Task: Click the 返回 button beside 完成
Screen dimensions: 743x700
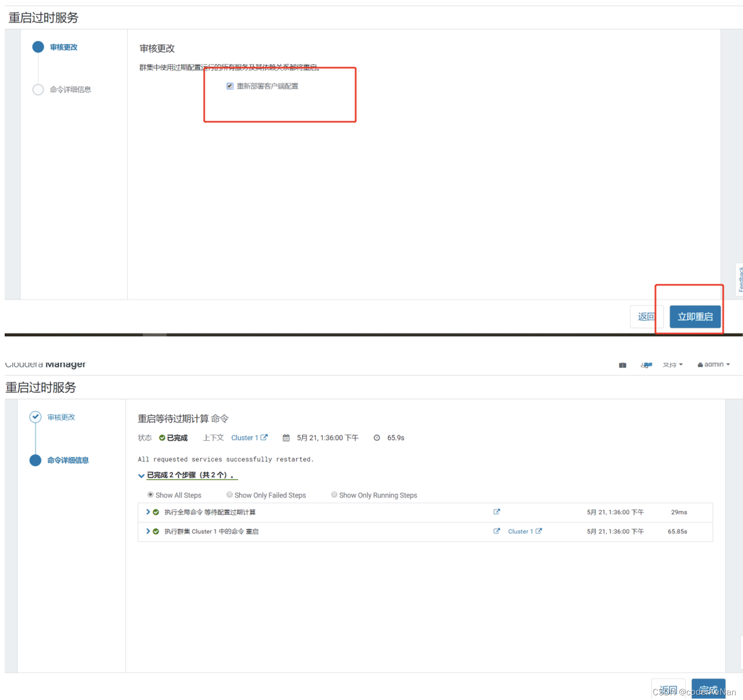Action: tap(669, 689)
